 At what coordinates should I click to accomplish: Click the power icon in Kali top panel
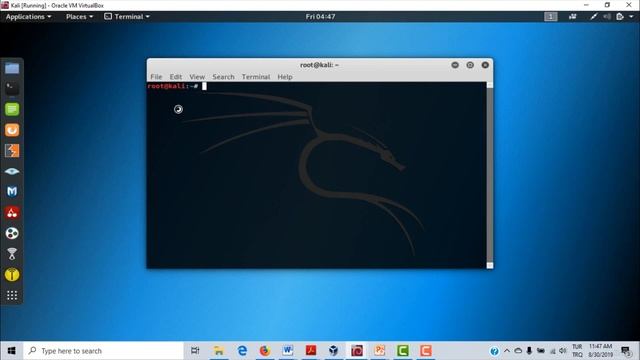620,17
